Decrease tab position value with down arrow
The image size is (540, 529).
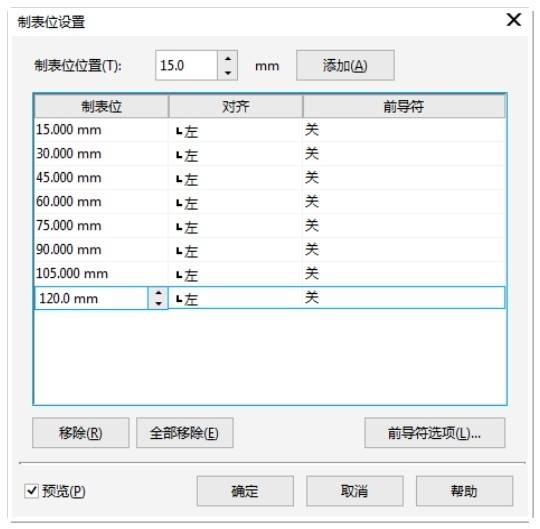(x=228, y=73)
